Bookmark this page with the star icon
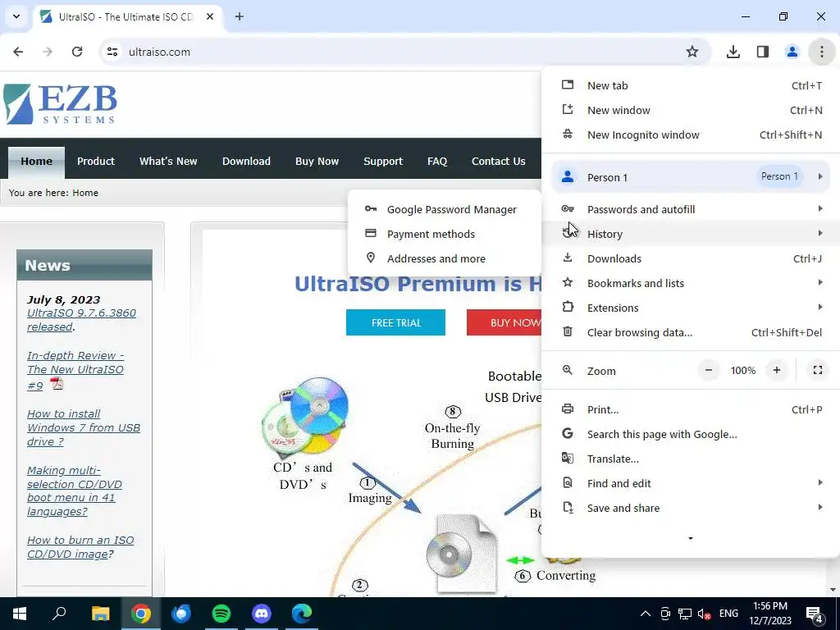The image size is (840, 630). click(x=692, y=52)
